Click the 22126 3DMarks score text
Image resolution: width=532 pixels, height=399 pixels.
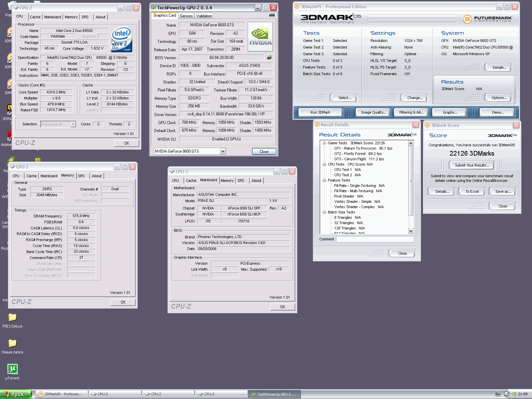coord(472,153)
